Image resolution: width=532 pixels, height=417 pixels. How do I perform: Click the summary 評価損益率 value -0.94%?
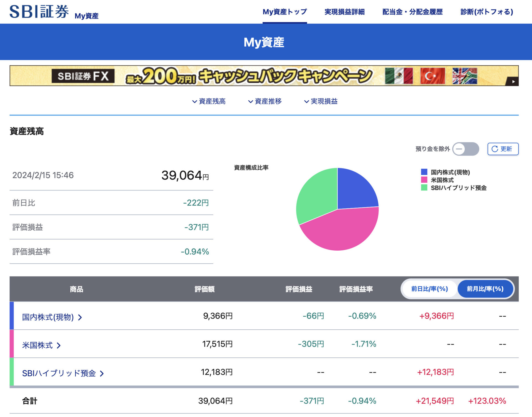(195, 251)
